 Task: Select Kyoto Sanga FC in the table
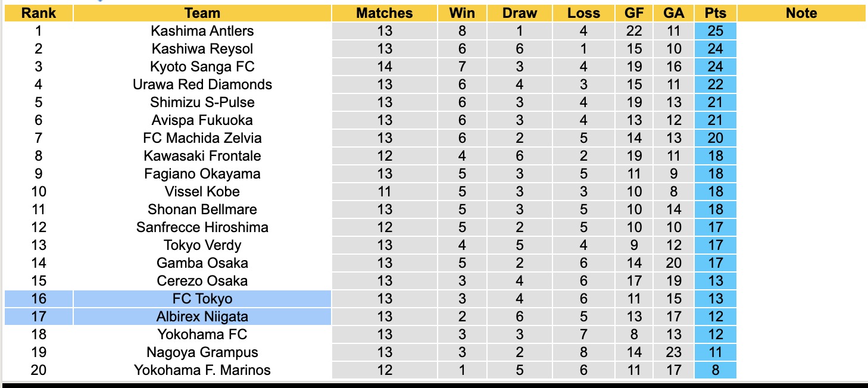202,67
